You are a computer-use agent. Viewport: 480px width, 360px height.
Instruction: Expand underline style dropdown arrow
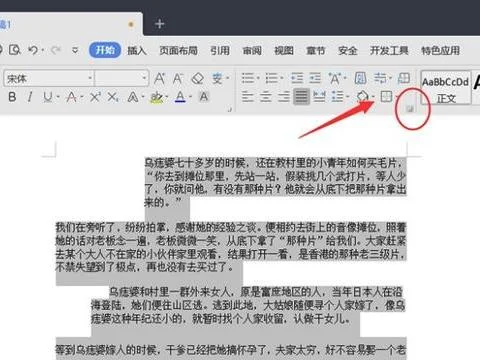point(58,98)
